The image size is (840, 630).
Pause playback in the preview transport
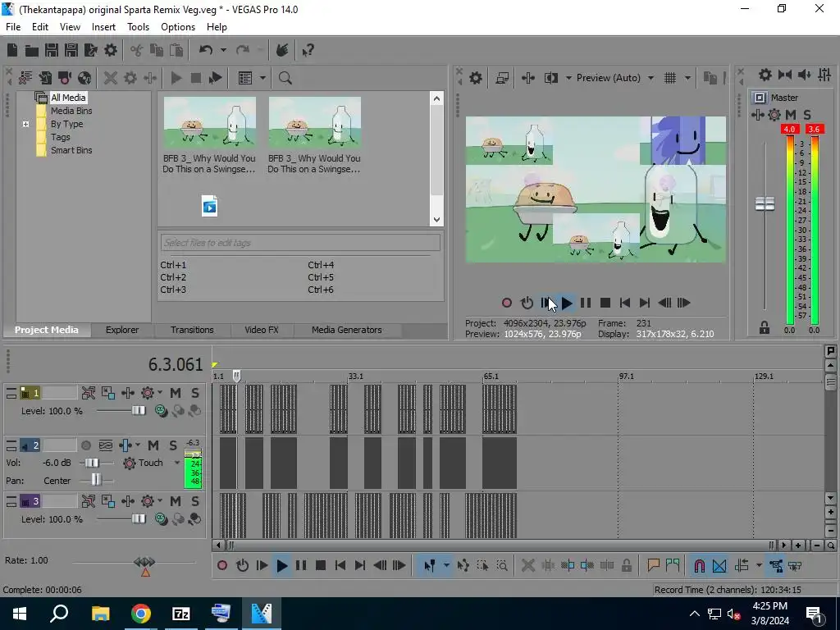[586, 304]
